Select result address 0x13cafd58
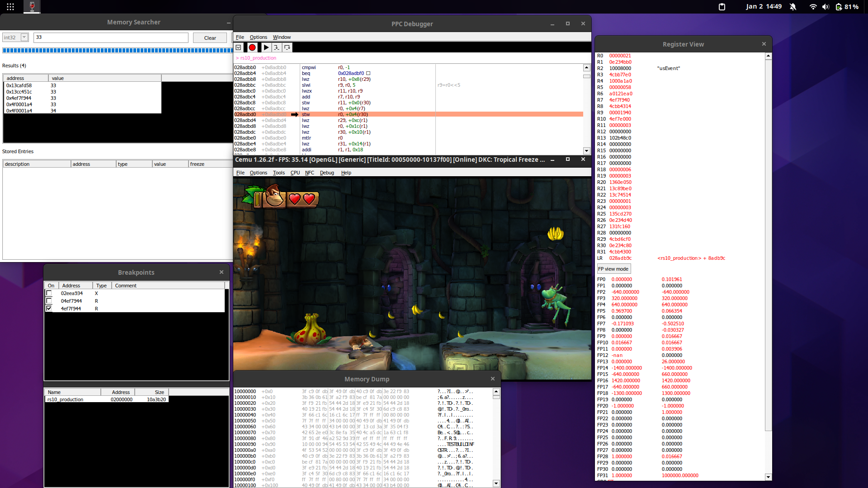The height and width of the screenshot is (488, 868). click(x=82, y=85)
